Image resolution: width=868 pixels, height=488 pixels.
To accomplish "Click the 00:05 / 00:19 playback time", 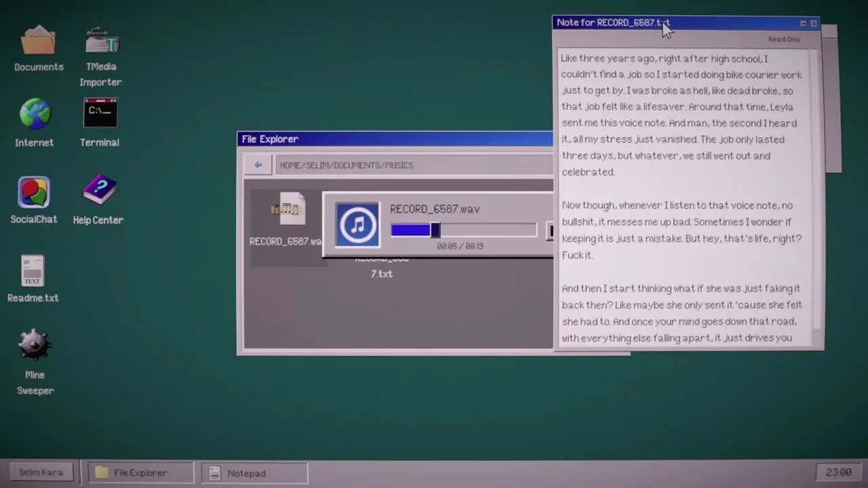I will [x=460, y=246].
